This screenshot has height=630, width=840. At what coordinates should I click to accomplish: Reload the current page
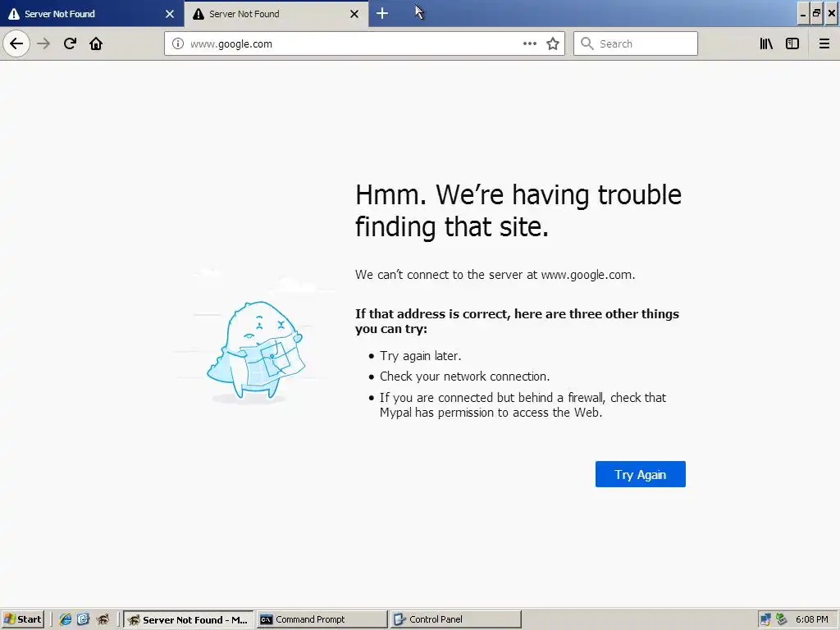pyautogui.click(x=70, y=43)
